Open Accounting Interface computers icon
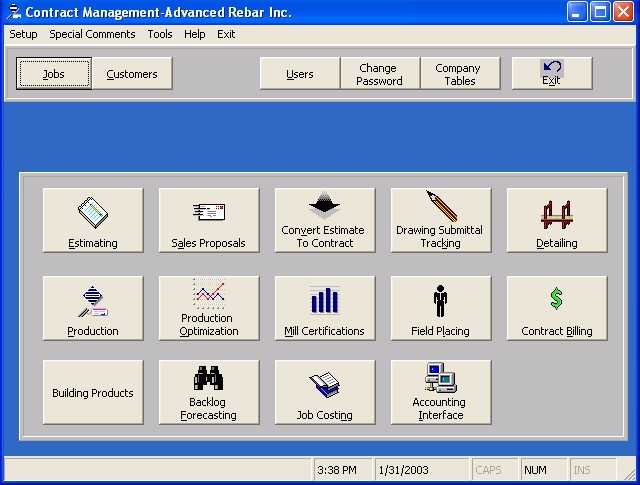 [x=441, y=378]
